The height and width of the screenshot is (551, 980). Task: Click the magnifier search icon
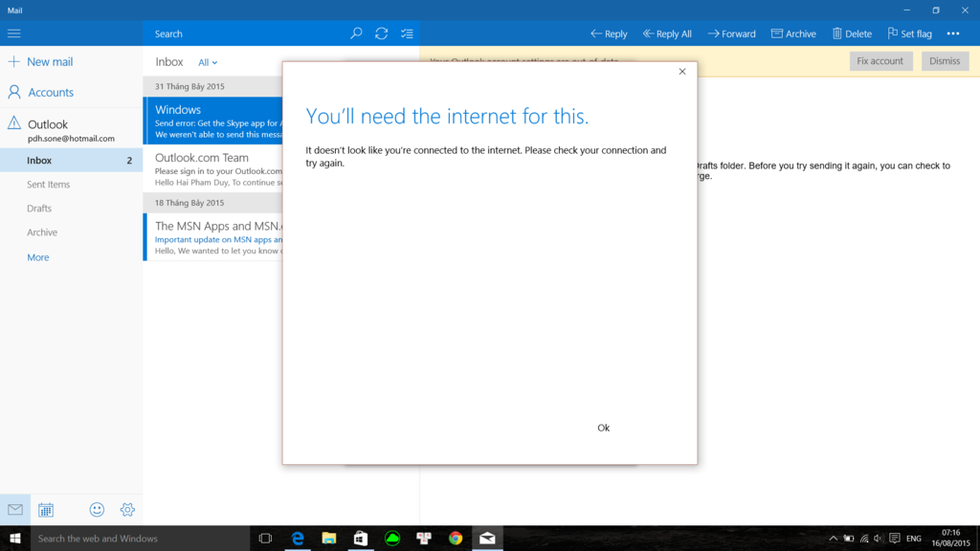[x=356, y=33]
